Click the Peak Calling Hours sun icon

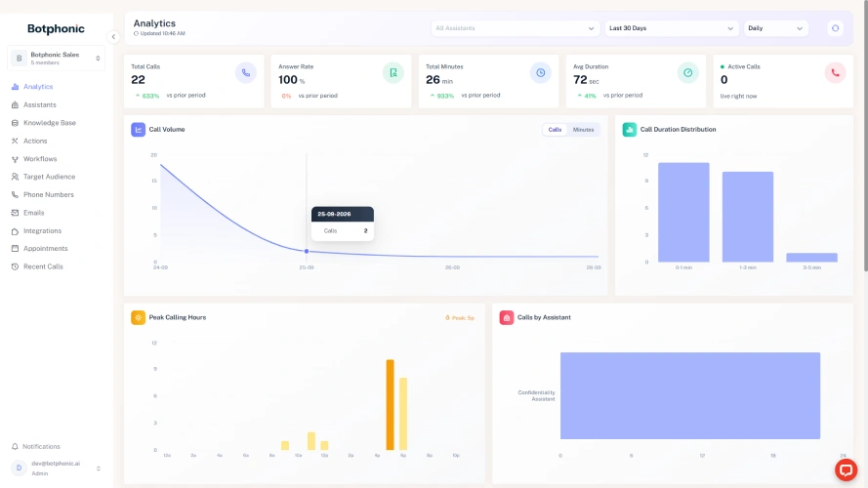click(x=138, y=317)
